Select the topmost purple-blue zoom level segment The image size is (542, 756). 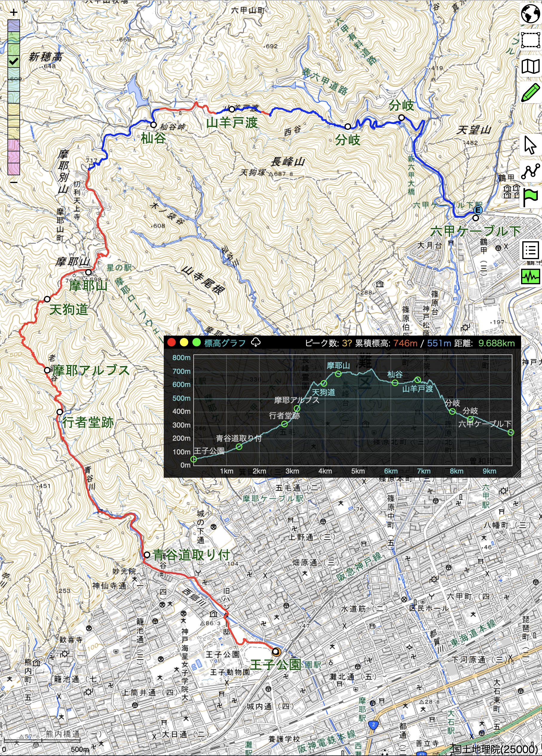click(14, 26)
